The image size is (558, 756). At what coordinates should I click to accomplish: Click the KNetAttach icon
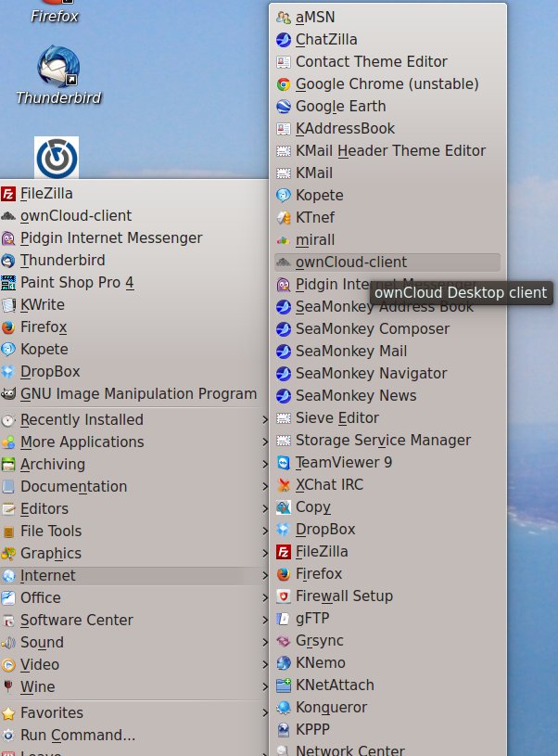284,686
